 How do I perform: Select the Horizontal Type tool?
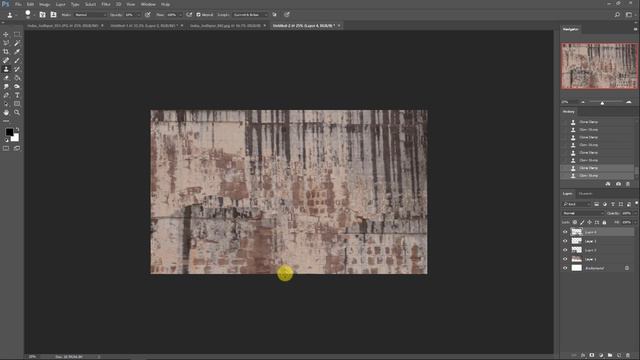point(17,95)
